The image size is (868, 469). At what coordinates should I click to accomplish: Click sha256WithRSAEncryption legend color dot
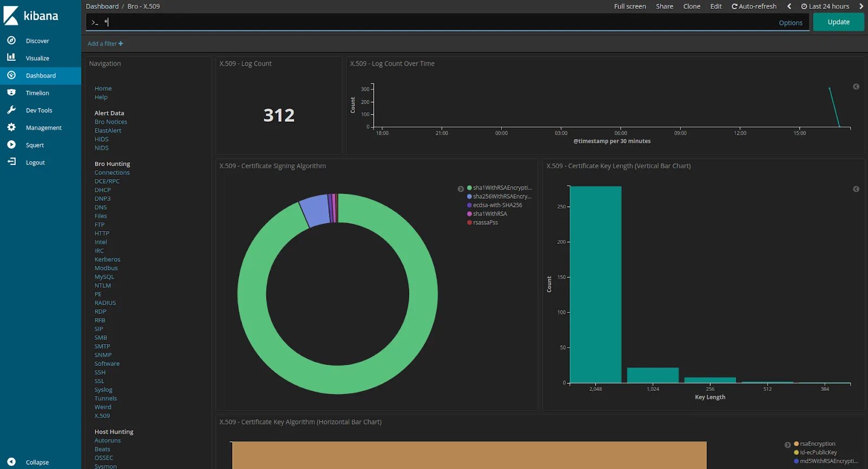[x=469, y=197]
